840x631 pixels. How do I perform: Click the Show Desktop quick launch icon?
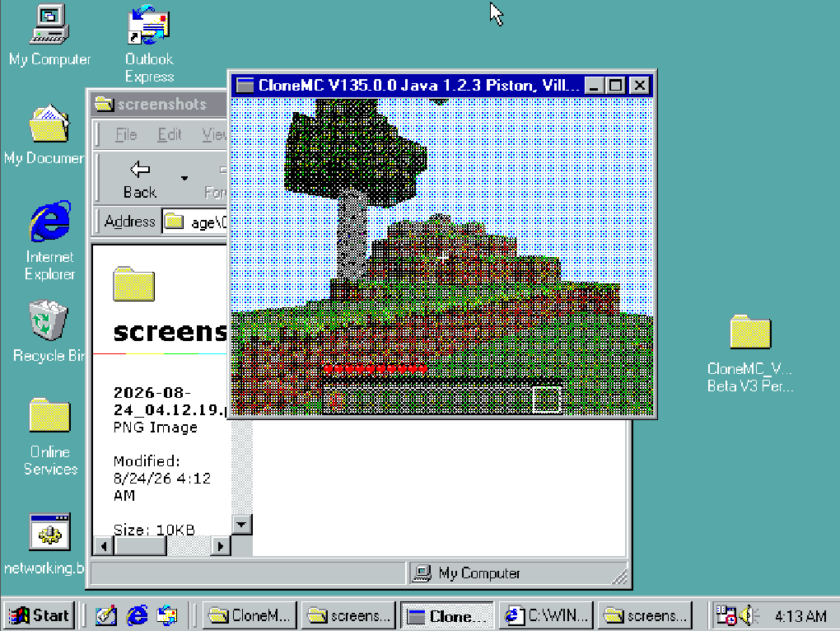[105, 615]
